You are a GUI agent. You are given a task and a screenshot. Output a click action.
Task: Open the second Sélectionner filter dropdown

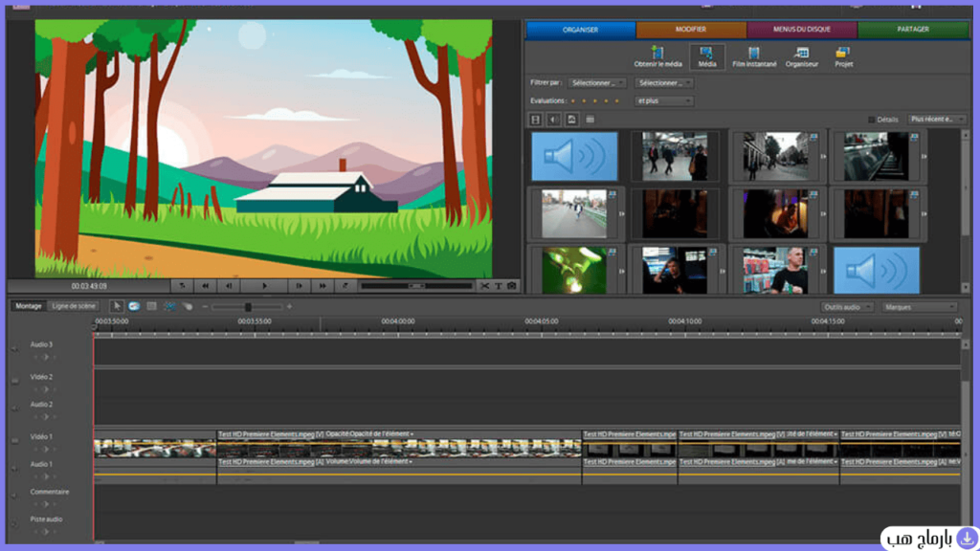[664, 83]
